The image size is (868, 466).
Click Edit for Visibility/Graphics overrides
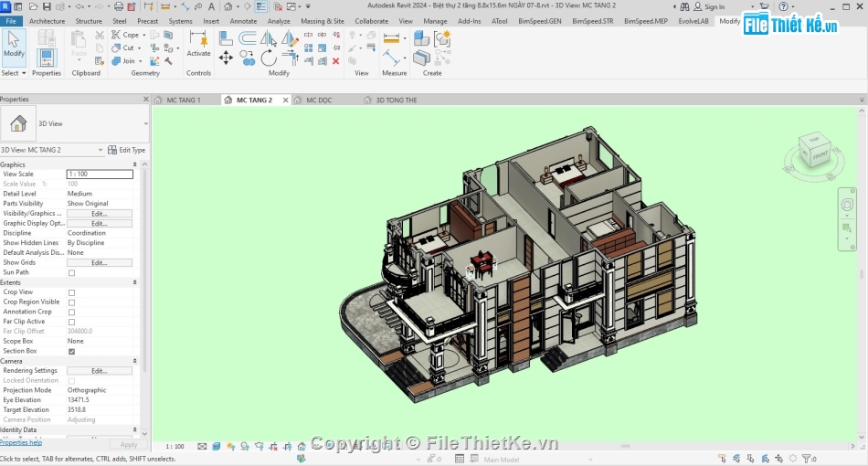[x=100, y=214]
